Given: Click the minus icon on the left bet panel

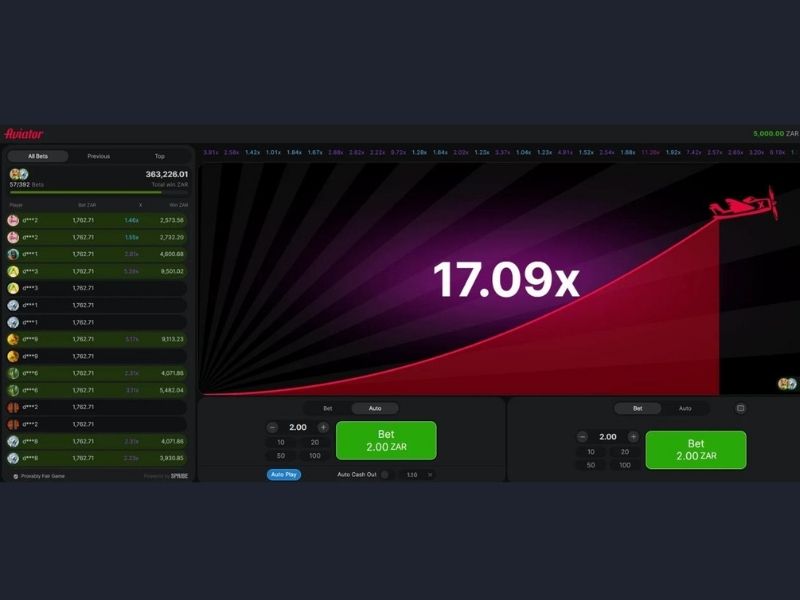Looking at the screenshot, I should click(x=273, y=427).
